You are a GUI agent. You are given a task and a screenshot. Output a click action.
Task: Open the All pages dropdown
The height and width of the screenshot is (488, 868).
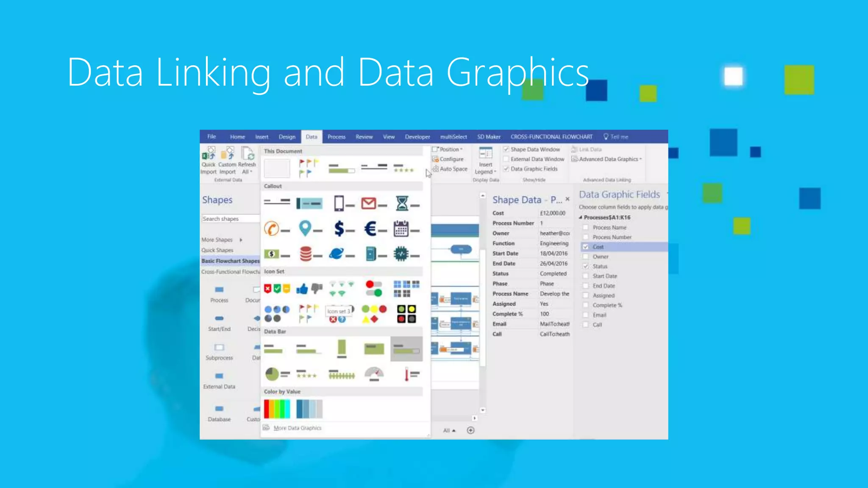pos(449,430)
